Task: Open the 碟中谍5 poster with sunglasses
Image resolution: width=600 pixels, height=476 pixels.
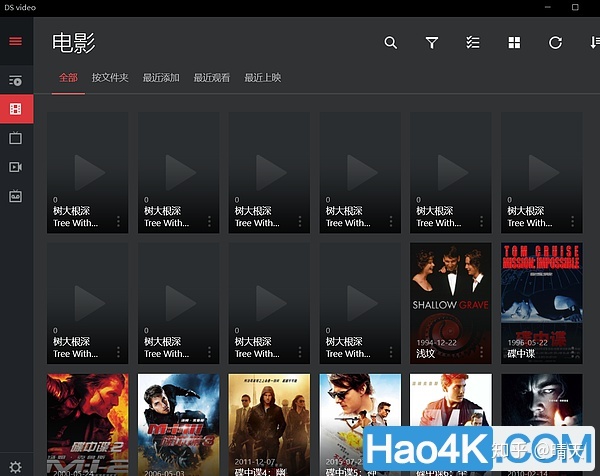Action: pos(360,425)
